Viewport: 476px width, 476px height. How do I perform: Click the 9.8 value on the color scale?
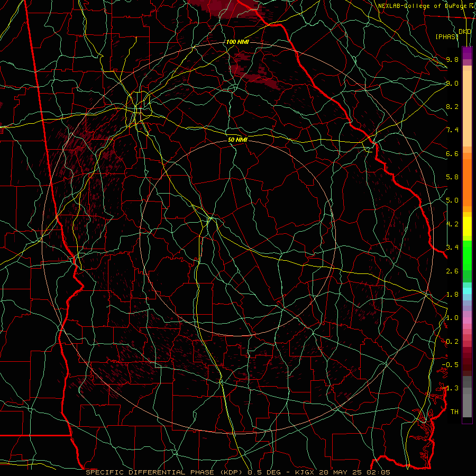point(452,59)
